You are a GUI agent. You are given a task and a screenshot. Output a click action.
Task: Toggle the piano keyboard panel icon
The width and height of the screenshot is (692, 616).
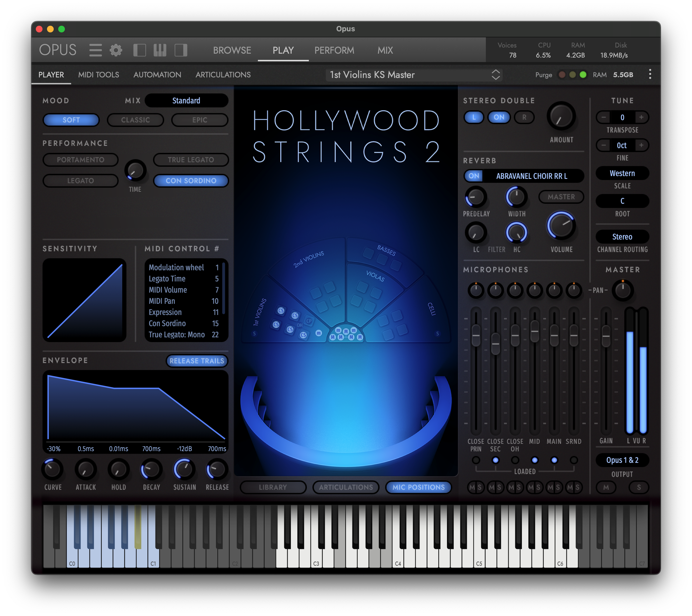click(x=160, y=50)
